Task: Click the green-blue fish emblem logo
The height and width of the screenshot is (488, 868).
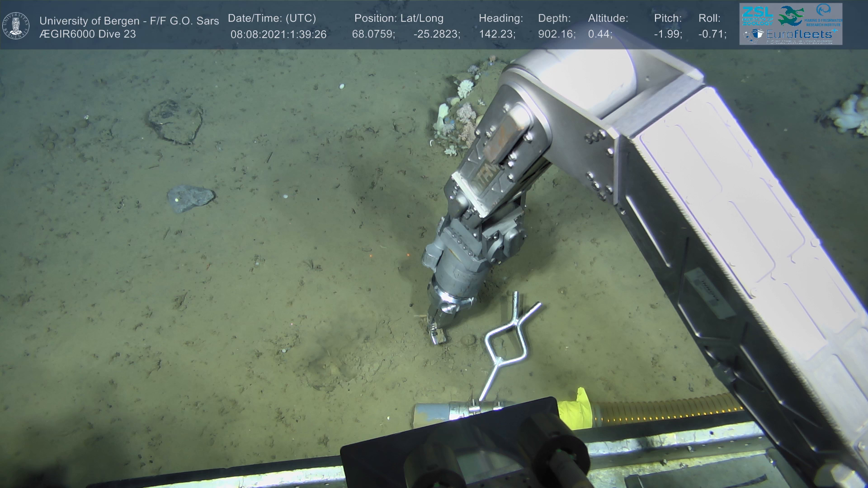Action: pyautogui.click(x=790, y=16)
